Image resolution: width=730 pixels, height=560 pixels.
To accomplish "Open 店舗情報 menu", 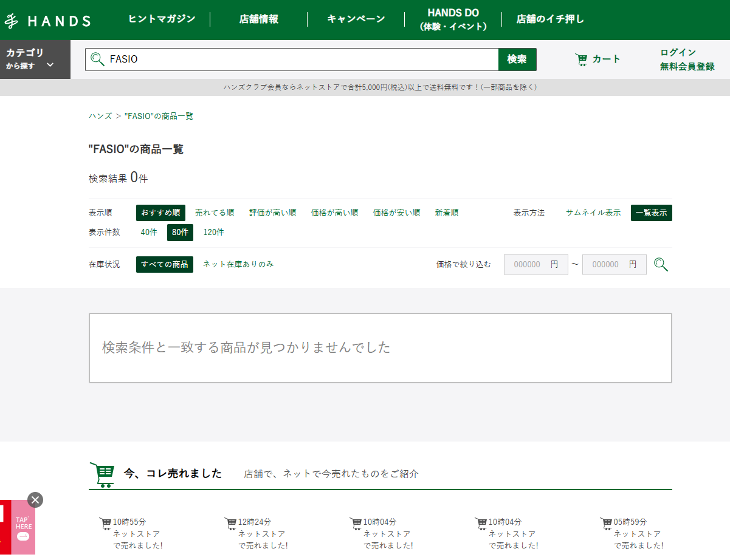I will pos(259,19).
